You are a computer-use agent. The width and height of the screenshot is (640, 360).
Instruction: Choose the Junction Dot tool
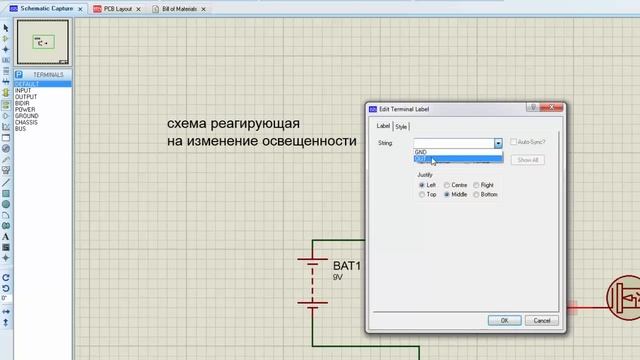tap(6, 49)
